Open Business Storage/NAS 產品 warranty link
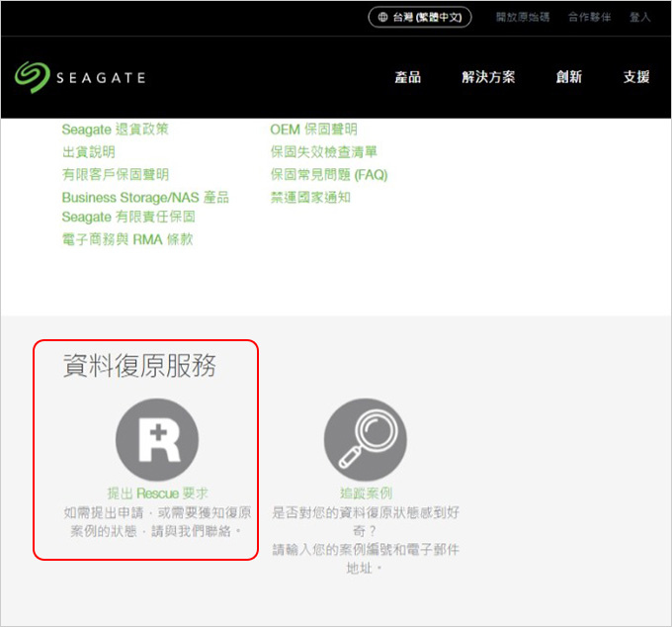Image resolution: width=672 pixels, height=627 pixels. [145, 207]
